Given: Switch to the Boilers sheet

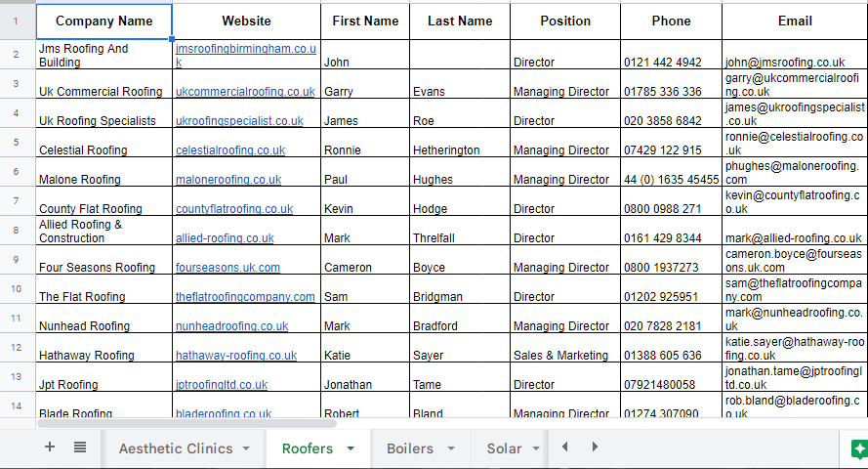Looking at the screenshot, I should coord(410,448).
